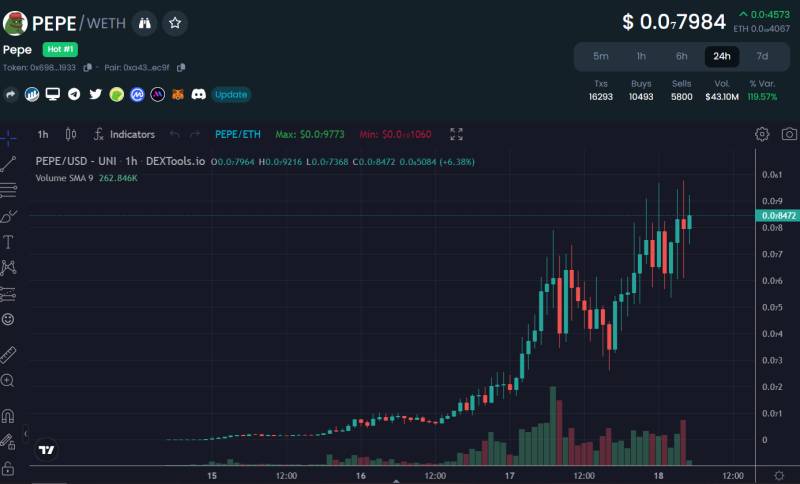800x484 pixels.
Task: Click the chart undo arrow
Action: click(174, 135)
